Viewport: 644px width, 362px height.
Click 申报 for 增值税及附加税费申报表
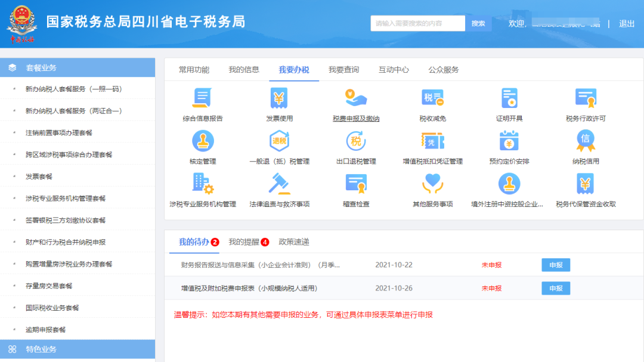pos(556,289)
